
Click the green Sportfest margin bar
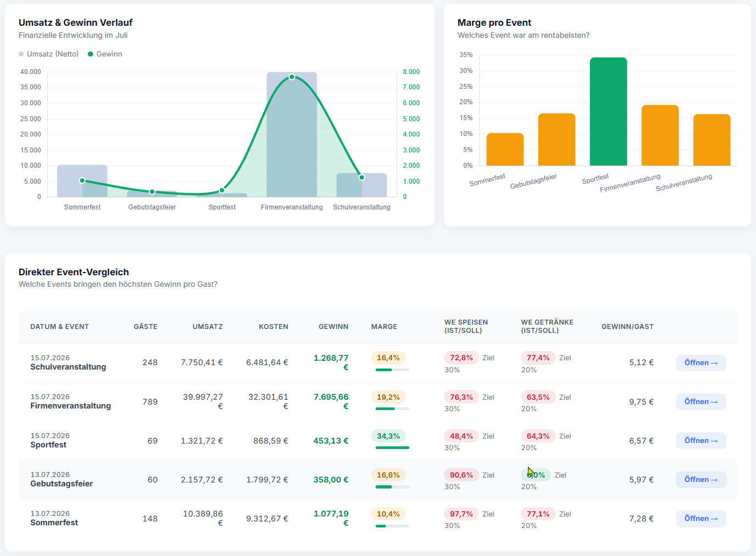(x=609, y=111)
